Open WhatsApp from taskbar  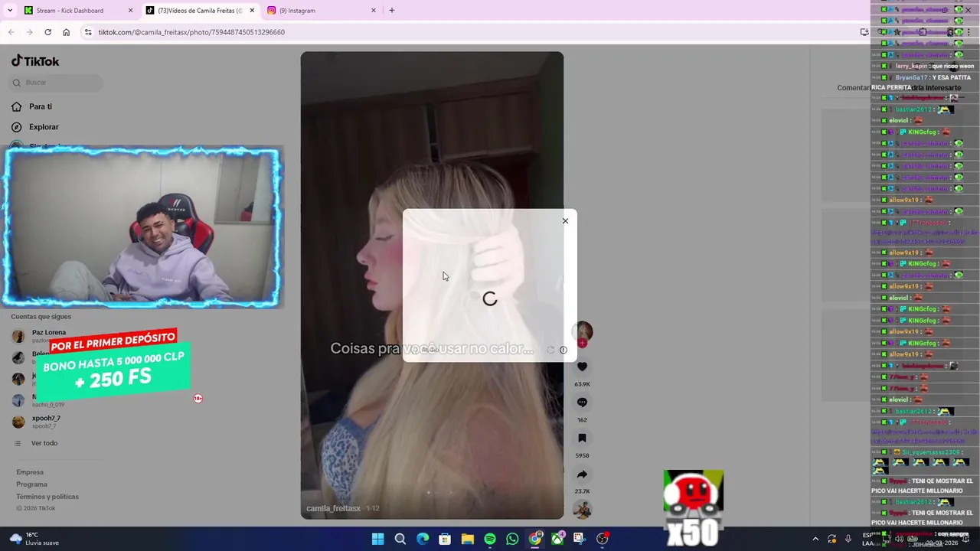512,539
